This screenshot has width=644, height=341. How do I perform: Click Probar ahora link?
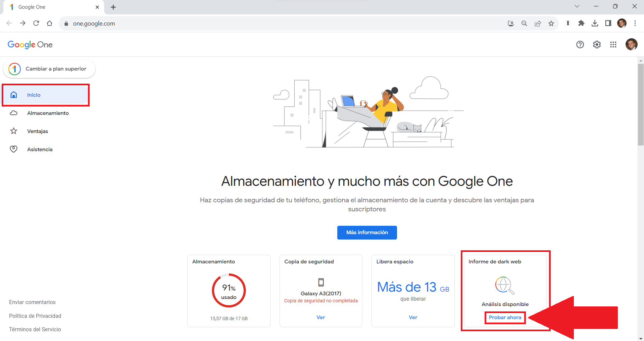tap(505, 317)
